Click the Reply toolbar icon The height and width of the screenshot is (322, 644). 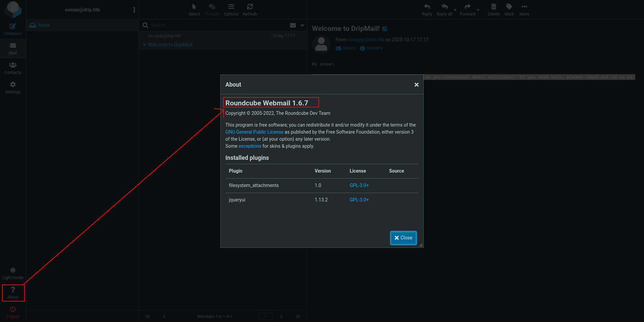(x=427, y=7)
